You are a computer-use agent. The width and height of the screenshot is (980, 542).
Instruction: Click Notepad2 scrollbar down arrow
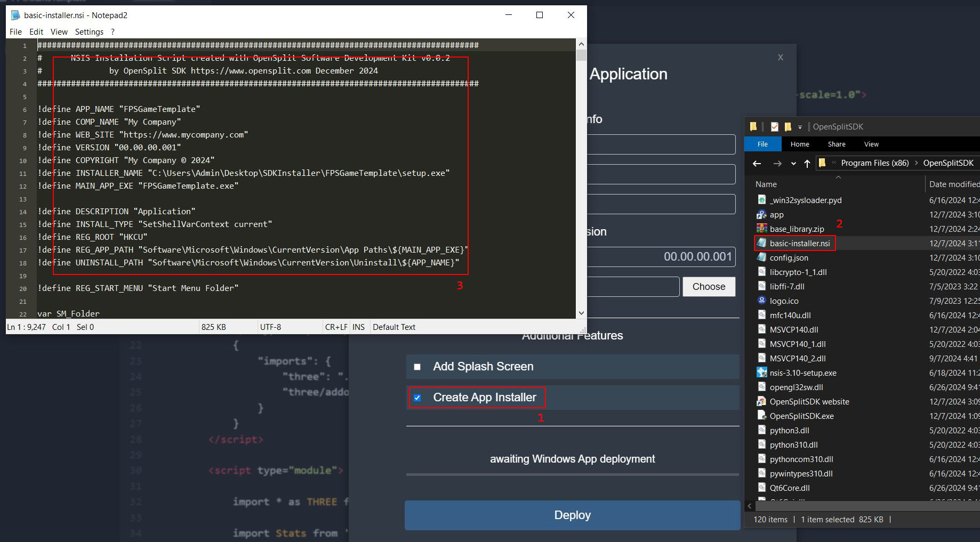[581, 313]
